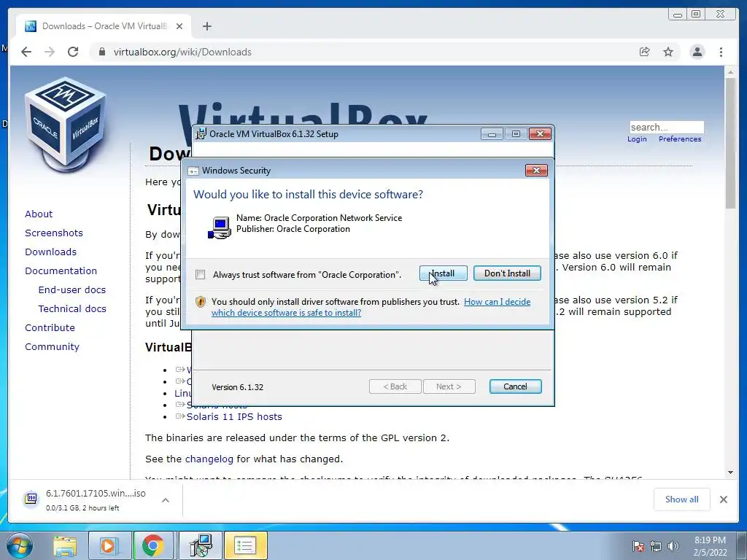Switch to Chrome on the taskbar
The height and width of the screenshot is (560, 747).
coord(153,545)
